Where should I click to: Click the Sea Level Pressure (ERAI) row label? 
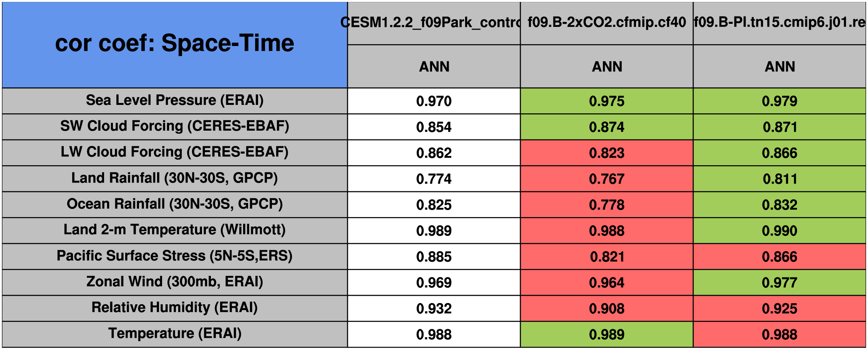click(175, 101)
